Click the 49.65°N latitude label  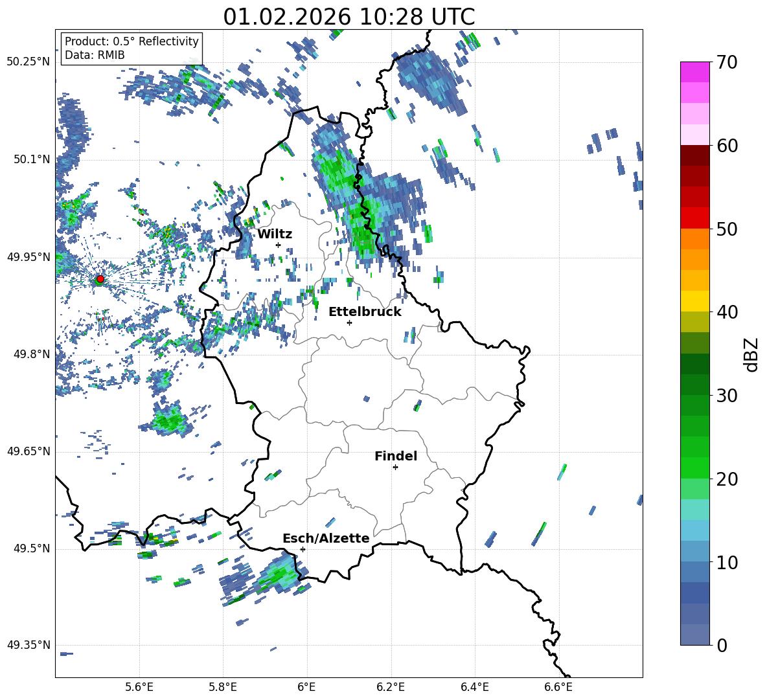tap(29, 451)
